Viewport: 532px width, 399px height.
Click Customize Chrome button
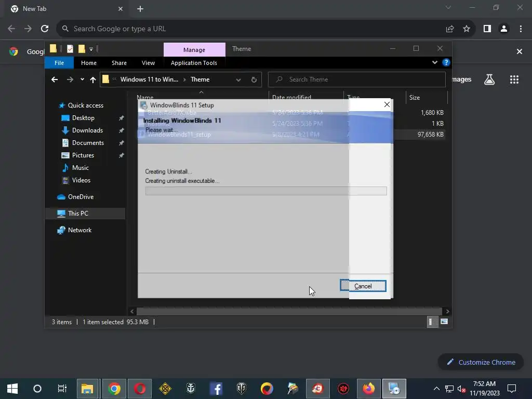(x=481, y=362)
